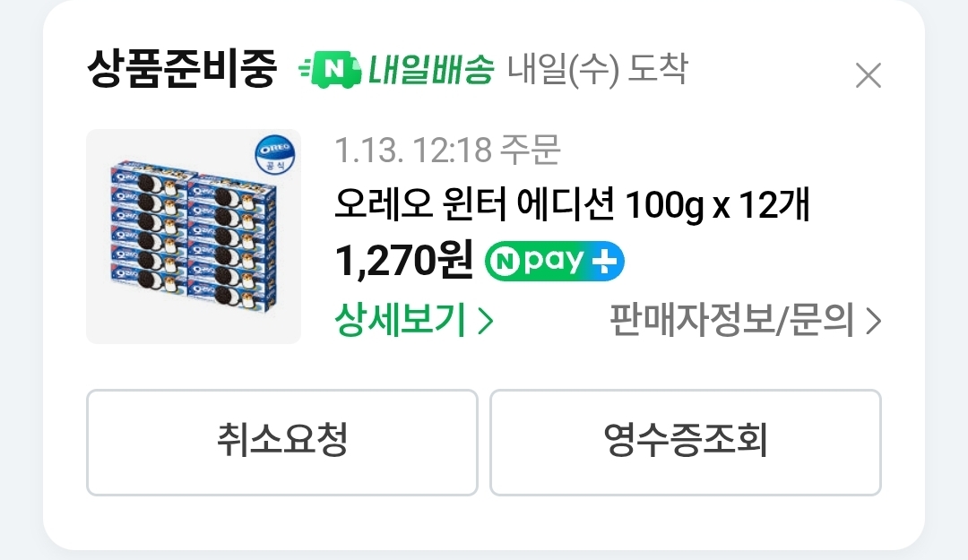Click the white plus sign on the Npay badge
Screen dimensions: 968x560
pyautogui.click(x=604, y=262)
